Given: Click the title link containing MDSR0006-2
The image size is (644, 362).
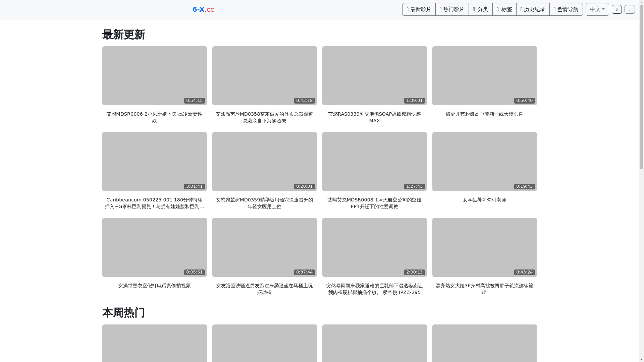Looking at the screenshot, I should coord(154,117).
